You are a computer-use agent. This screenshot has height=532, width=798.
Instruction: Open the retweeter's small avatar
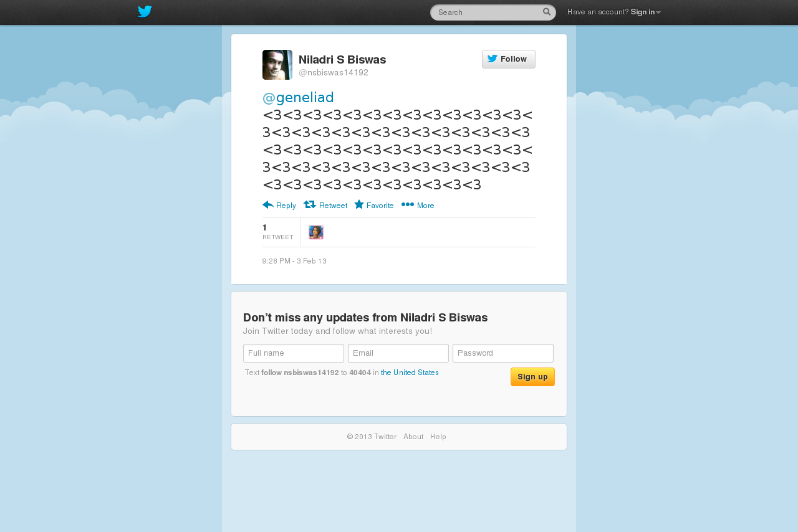coord(316,232)
